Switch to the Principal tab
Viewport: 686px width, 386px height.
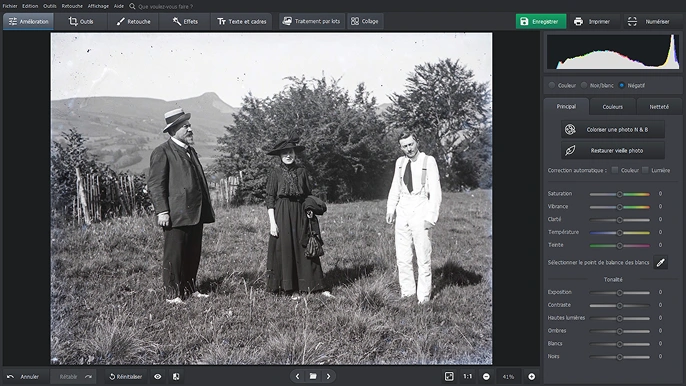[566, 106]
